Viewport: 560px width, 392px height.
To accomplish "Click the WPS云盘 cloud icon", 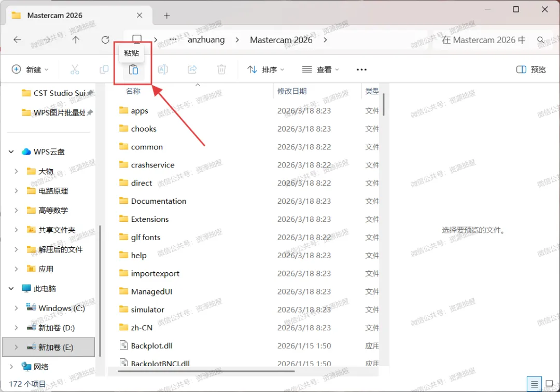I will pyautogui.click(x=26, y=152).
